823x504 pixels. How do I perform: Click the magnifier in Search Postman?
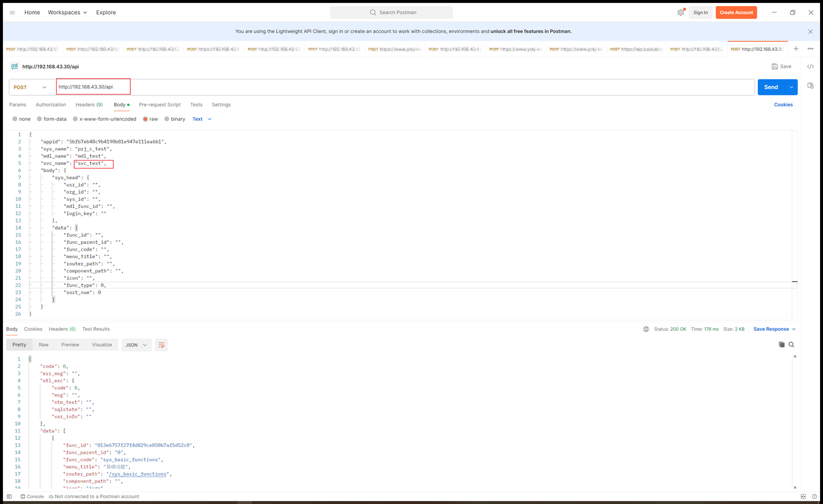(x=373, y=13)
